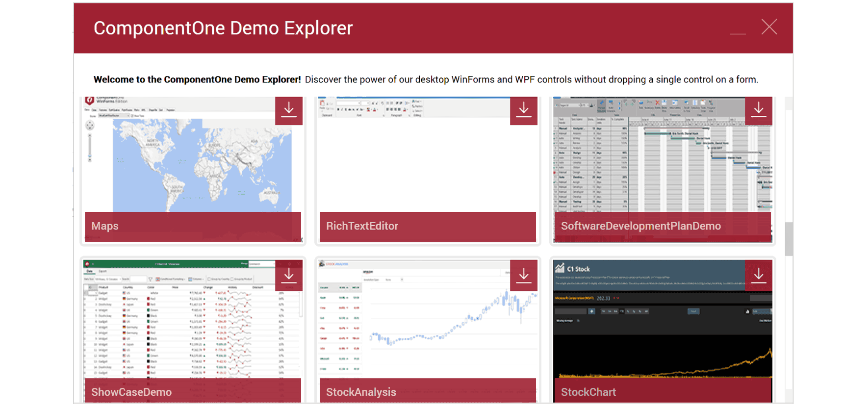Click the ShowCaseDemo title label
868x408 pixels.
pyautogui.click(x=131, y=392)
